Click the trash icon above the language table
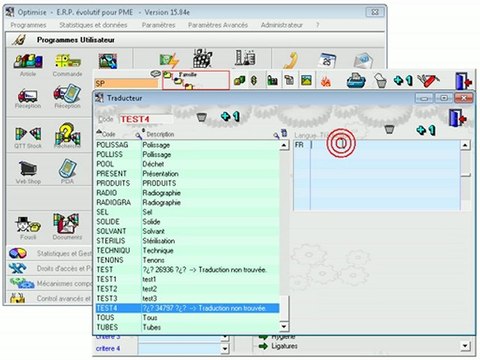The image size is (480, 360). 389,129
